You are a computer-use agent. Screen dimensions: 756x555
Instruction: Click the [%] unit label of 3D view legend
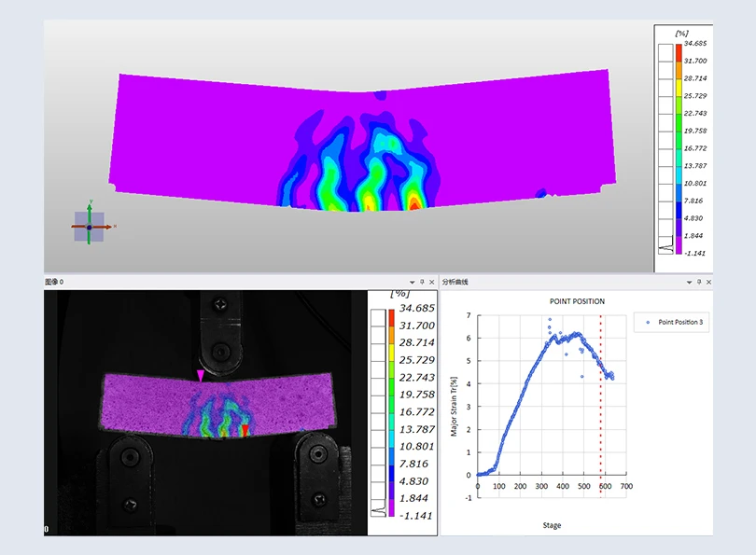click(681, 34)
